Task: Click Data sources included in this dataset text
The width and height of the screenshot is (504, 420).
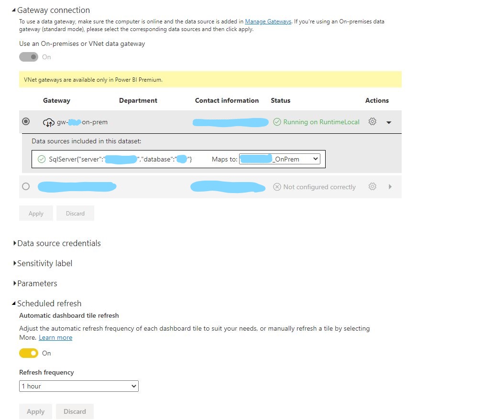Action: (x=87, y=141)
